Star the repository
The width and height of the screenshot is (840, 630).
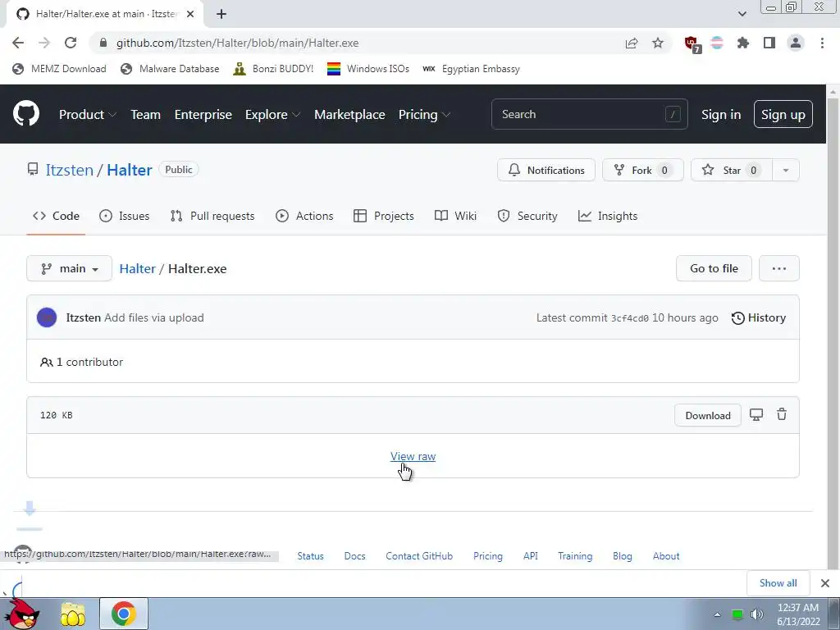731,170
